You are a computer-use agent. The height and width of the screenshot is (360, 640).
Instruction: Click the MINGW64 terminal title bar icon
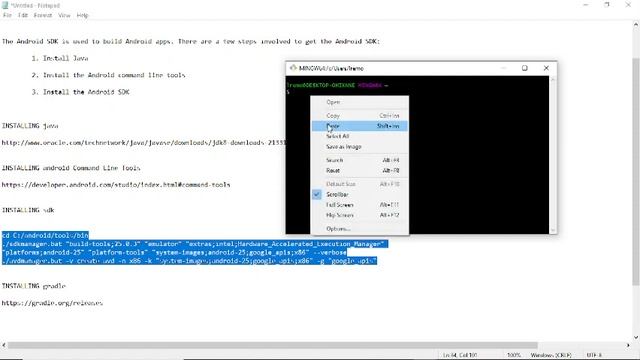[x=293, y=68]
